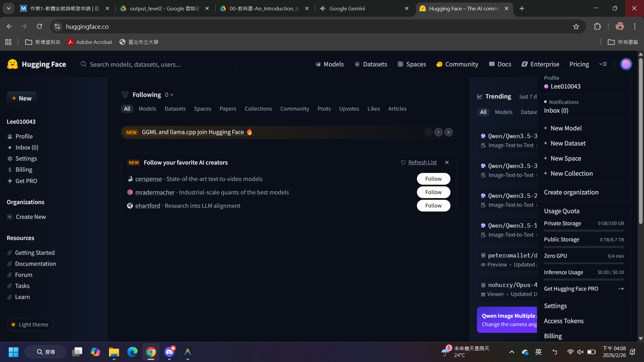This screenshot has height=362, width=644.
Task: Open Getting Started resource
Action: [x=31, y=252]
